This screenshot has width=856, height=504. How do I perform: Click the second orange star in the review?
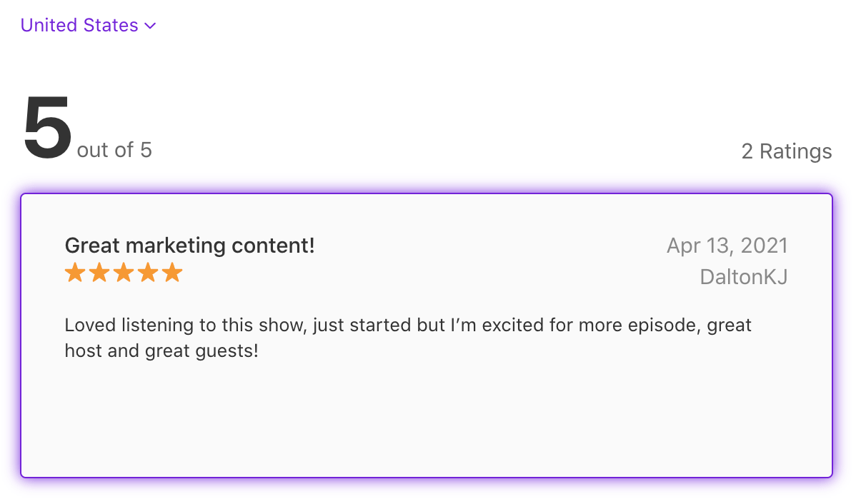[x=99, y=273]
